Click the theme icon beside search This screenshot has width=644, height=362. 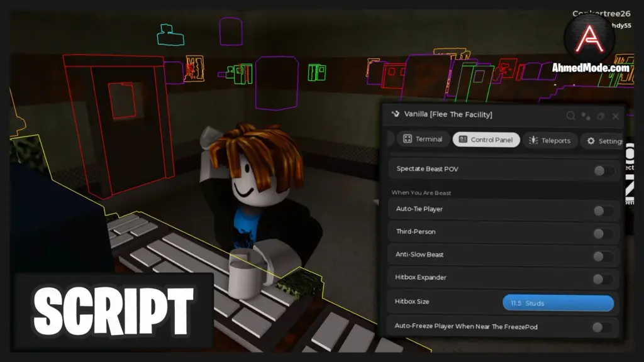click(x=586, y=116)
